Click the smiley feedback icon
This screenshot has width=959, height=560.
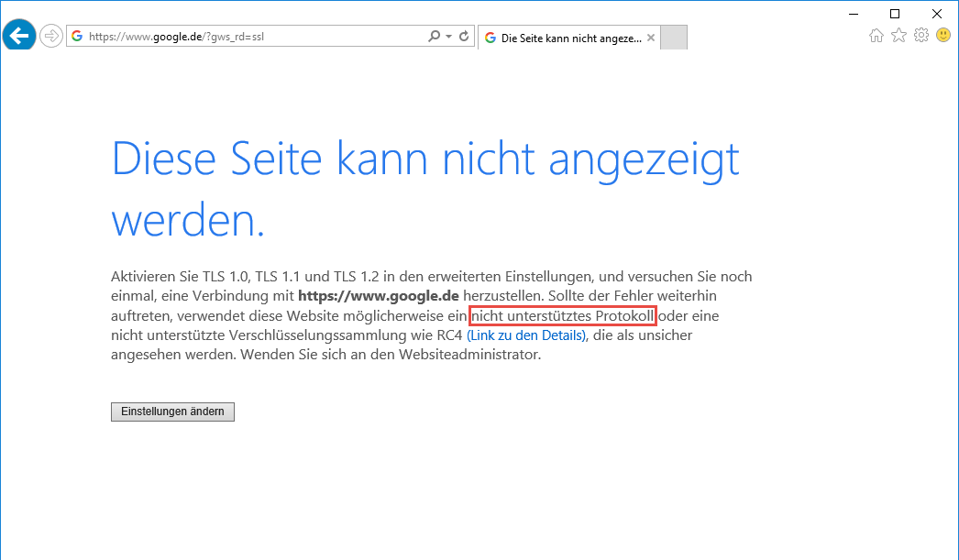point(943,36)
